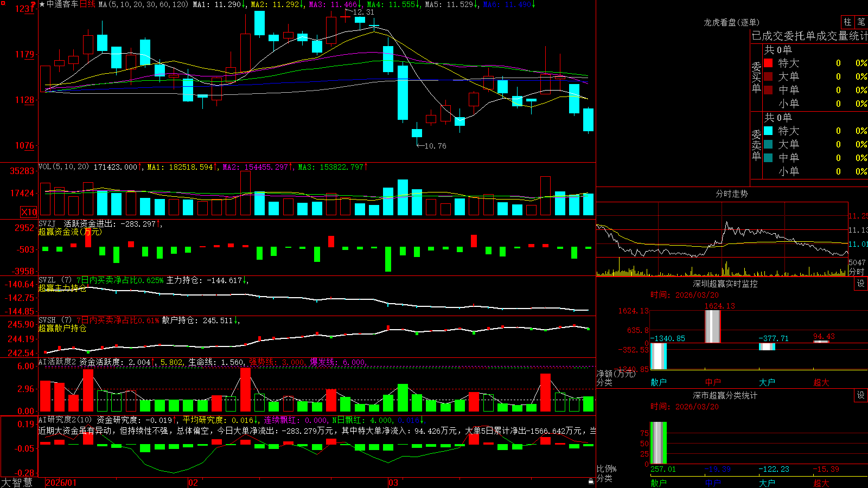Screen dimensions: 868x488
Task: Click the 生命线: 1.560 label
Action: [216, 362]
